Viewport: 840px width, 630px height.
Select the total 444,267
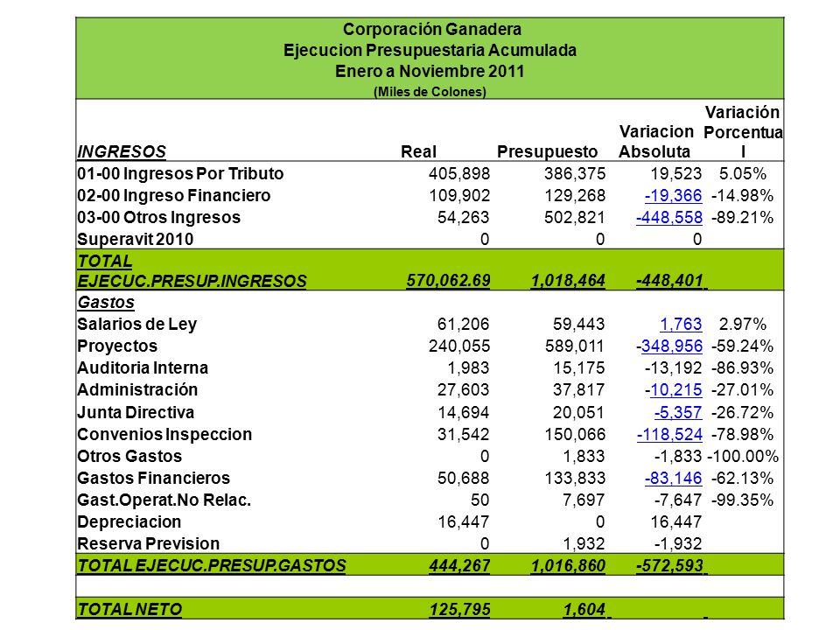coord(459,565)
